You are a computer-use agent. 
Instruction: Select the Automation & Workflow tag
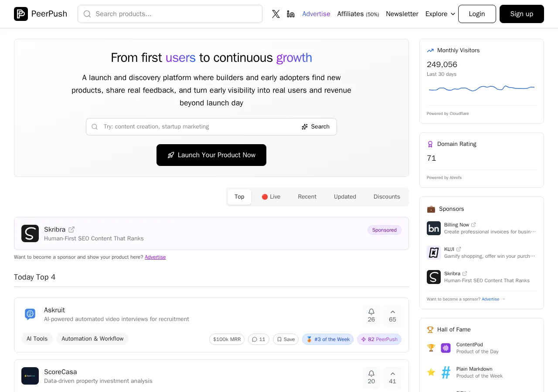click(92, 339)
